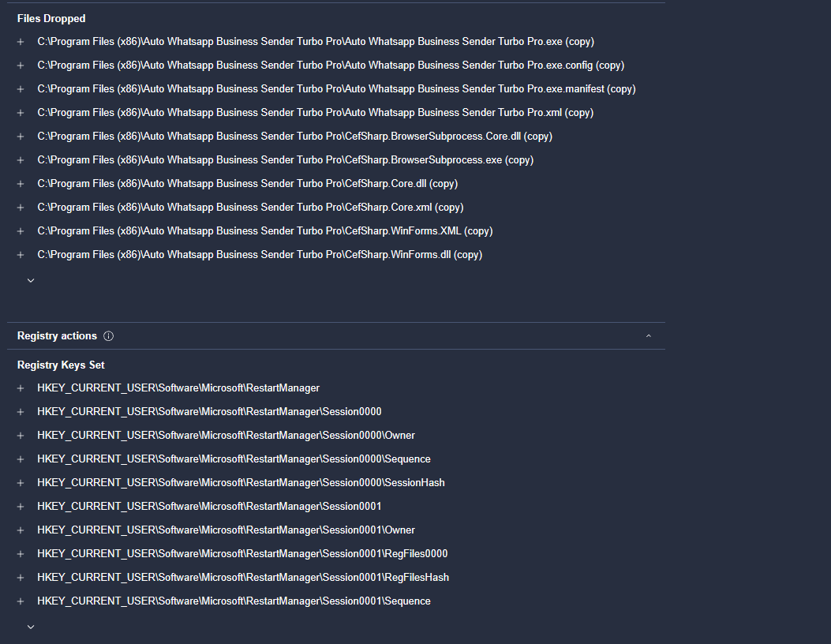
Task: Expand the CefSharp.BrowserSubprocess.exe entry
Action: click(21, 160)
